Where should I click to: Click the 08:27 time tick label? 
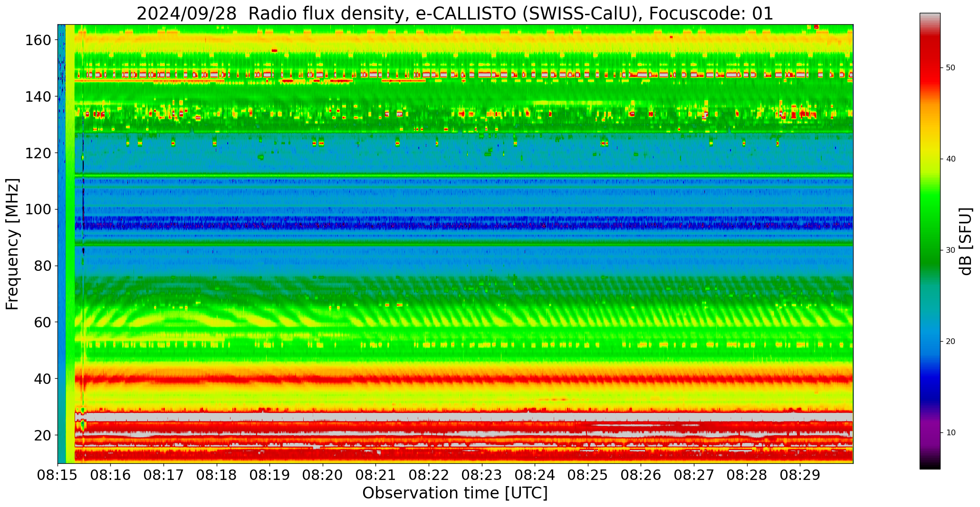694,476
